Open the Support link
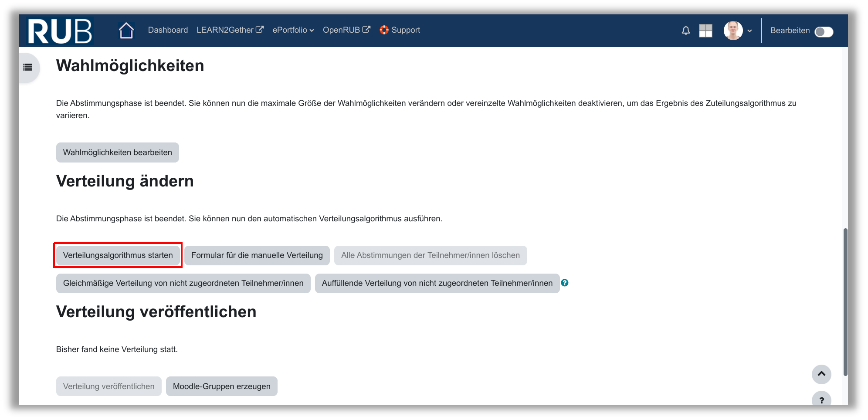Screen dimensions: 868x420 (400, 30)
